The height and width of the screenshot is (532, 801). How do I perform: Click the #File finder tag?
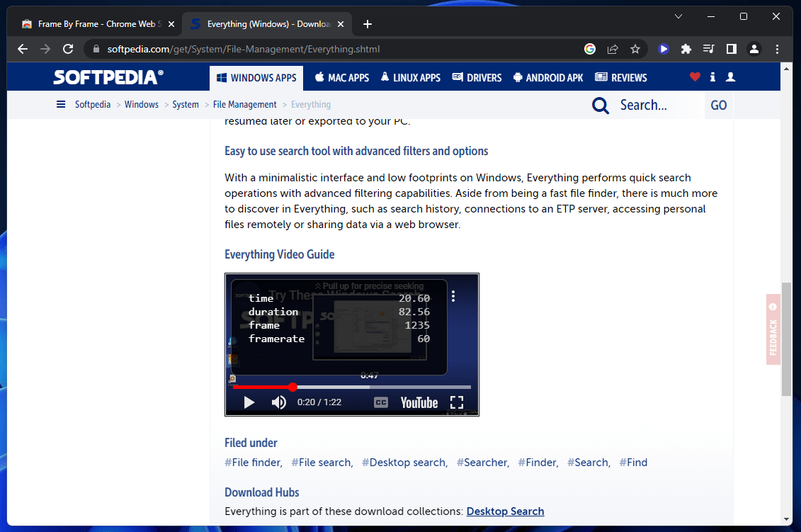tap(254, 463)
